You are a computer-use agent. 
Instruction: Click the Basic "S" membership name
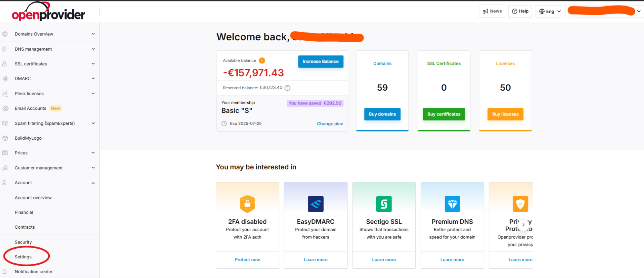237,111
